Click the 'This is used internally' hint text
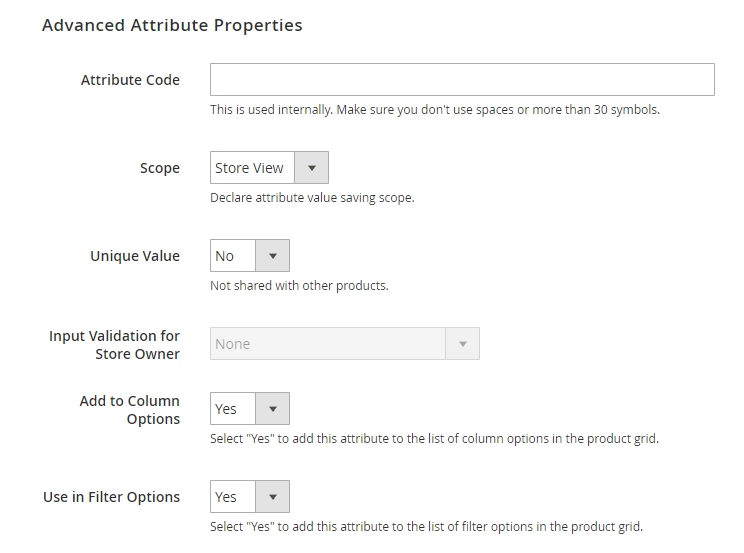This screenshot has height=553, width=744. (435, 110)
